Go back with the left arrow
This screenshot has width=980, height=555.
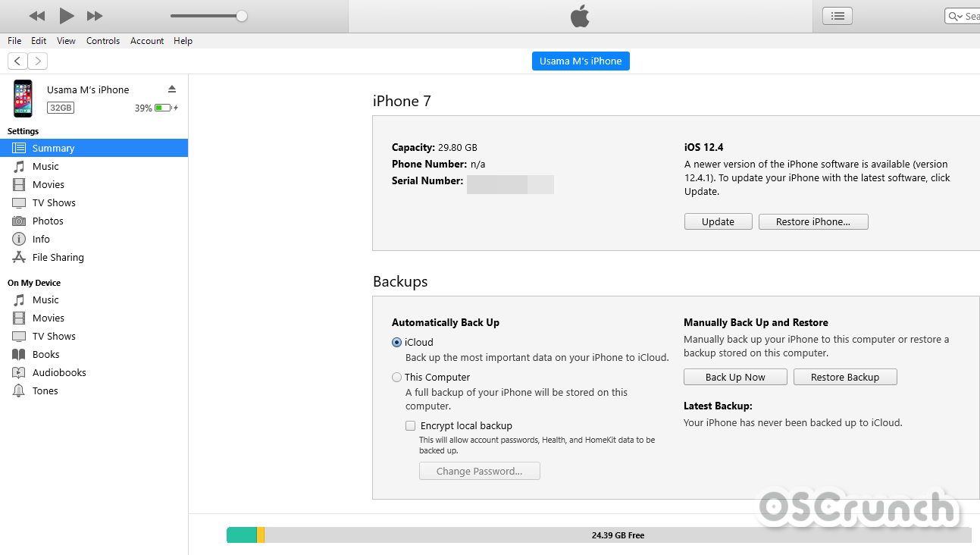click(17, 61)
